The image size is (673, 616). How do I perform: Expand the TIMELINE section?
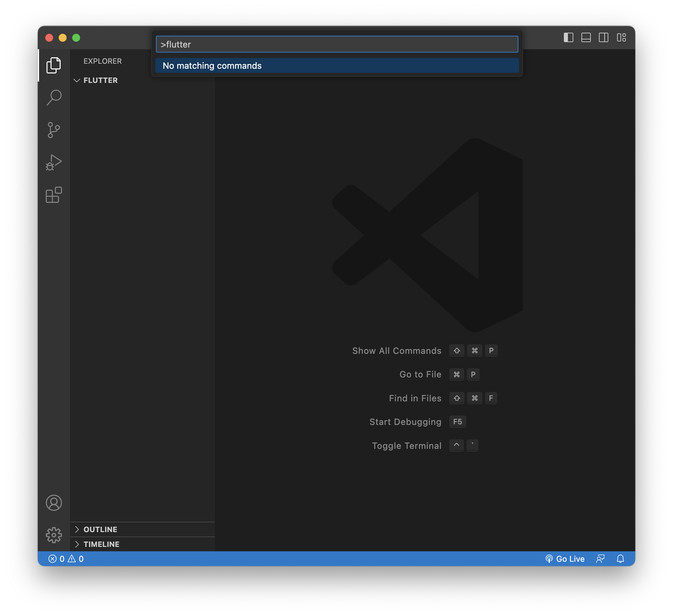[142, 544]
